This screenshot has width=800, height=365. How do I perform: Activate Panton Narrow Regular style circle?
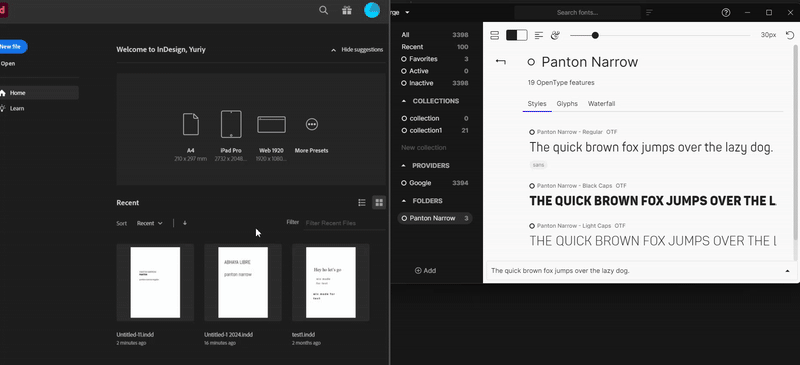click(532, 132)
